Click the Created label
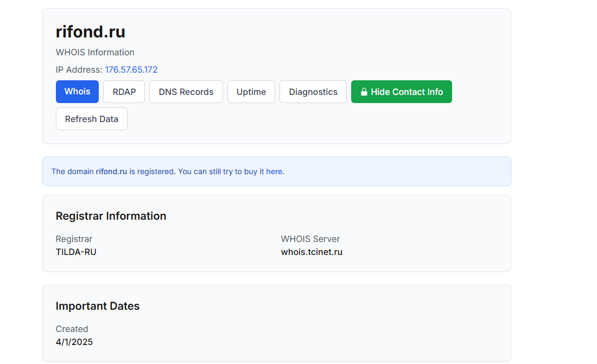The width and height of the screenshot is (597, 364). [72, 329]
